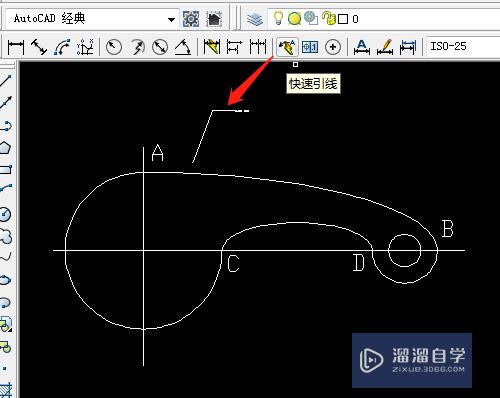Select the Baseline dimension tool
500x398 pixels.
tap(235, 47)
